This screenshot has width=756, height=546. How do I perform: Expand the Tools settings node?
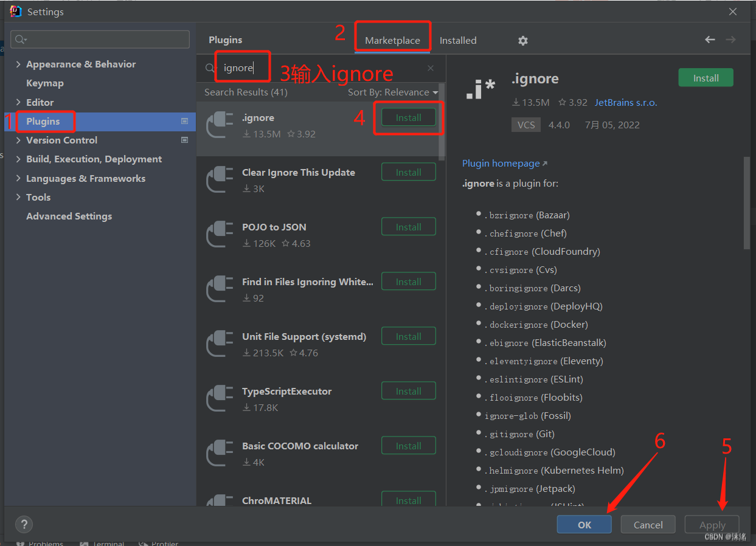pos(18,198)
